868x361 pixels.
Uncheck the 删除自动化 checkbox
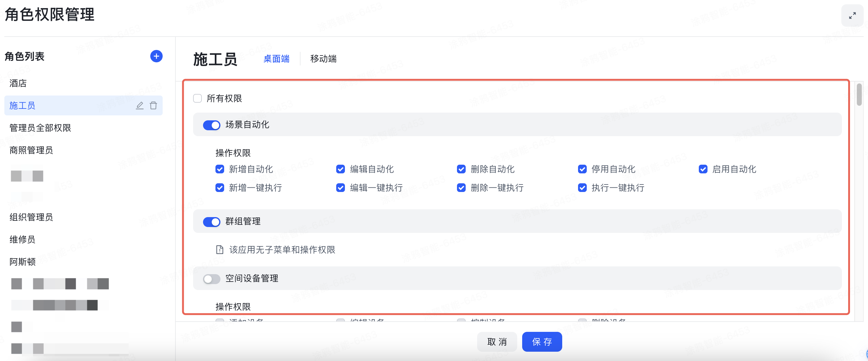461,169
